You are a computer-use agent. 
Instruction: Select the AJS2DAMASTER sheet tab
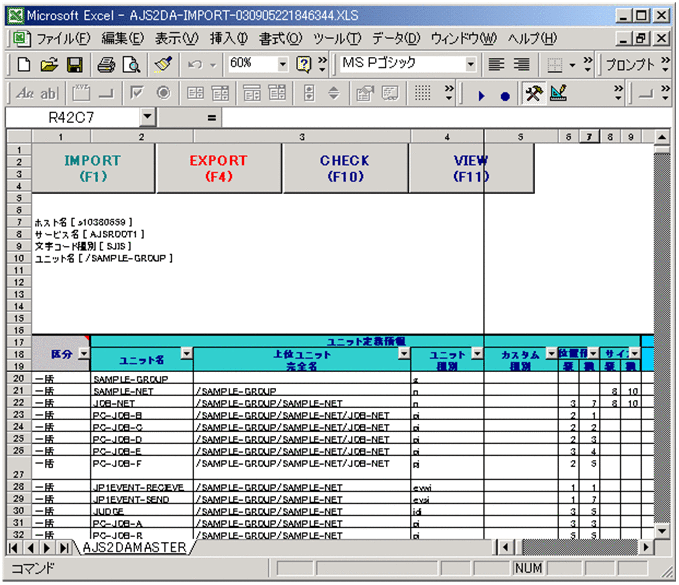tap(134, 548)
